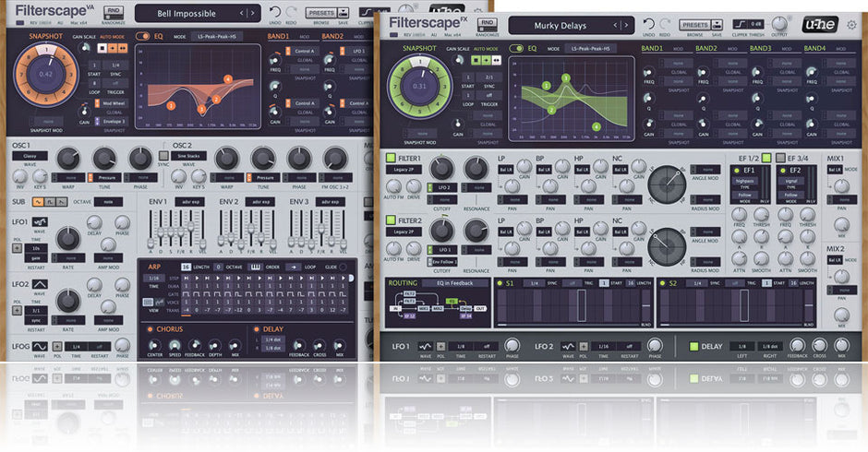Click the RND randomize icon in Filterscape VA

(113, 13)
